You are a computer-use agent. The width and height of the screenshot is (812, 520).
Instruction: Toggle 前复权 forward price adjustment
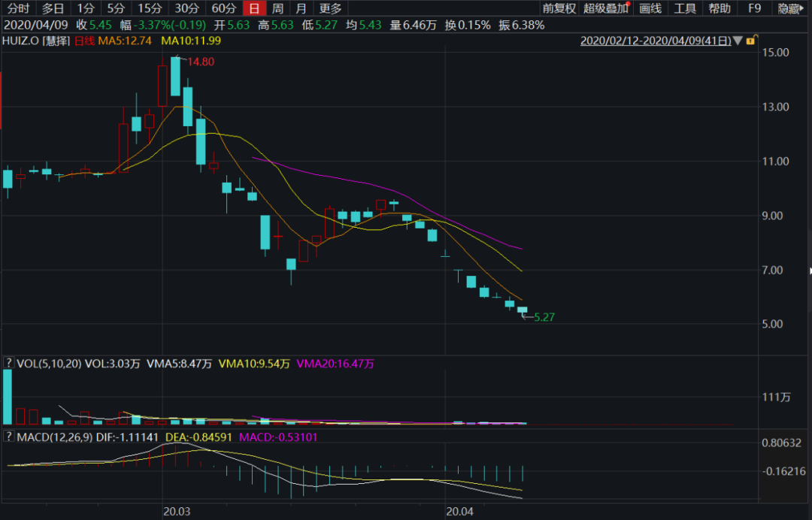pos(559,8)
